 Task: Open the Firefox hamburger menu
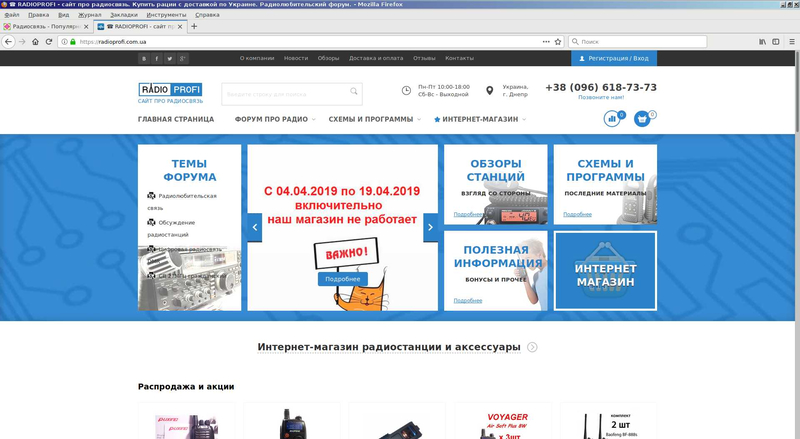coord(792,42)
